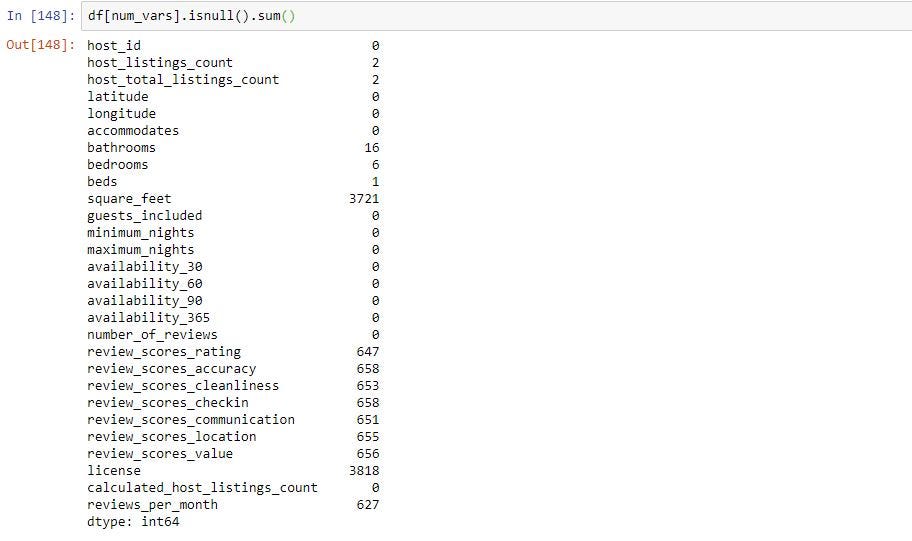Click the review_scores_rating row label
This screenshot has height=541, width=912.
(x=164, y=352)
